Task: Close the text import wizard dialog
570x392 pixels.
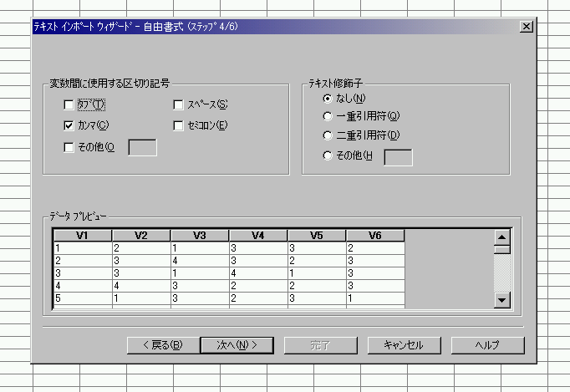Action: pos(525,27)
